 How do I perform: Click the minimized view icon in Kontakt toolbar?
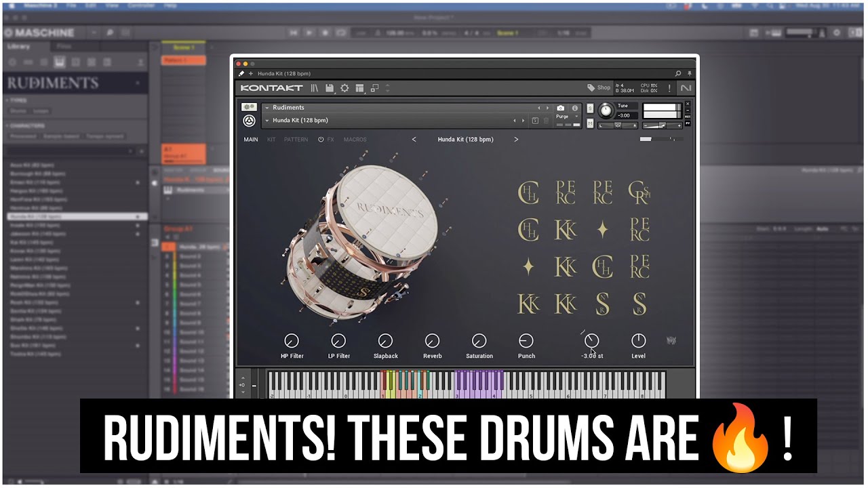pyautogui.click(x=374, y=88)
